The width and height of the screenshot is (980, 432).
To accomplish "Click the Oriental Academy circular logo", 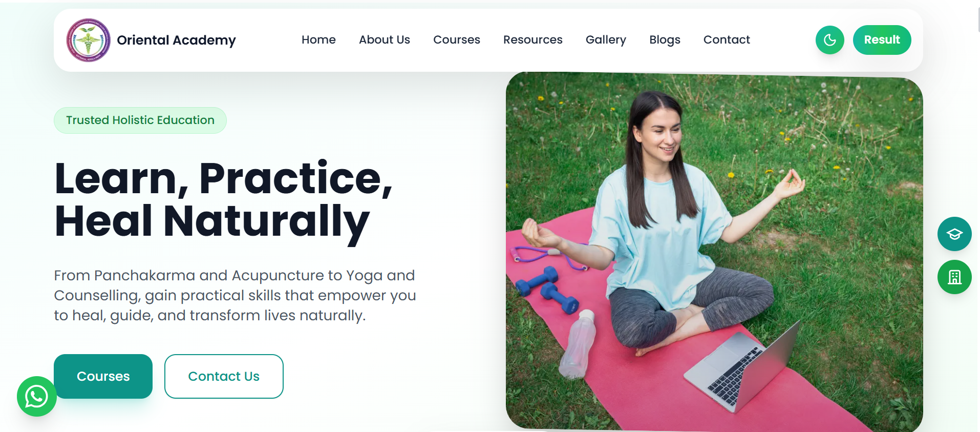I will point(89,40).
